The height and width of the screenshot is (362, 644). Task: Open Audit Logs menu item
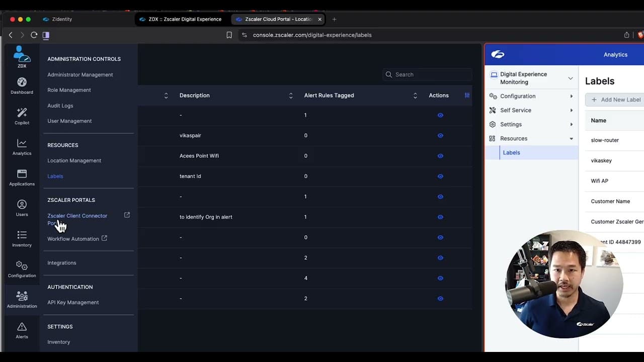[x=60, y=106]
